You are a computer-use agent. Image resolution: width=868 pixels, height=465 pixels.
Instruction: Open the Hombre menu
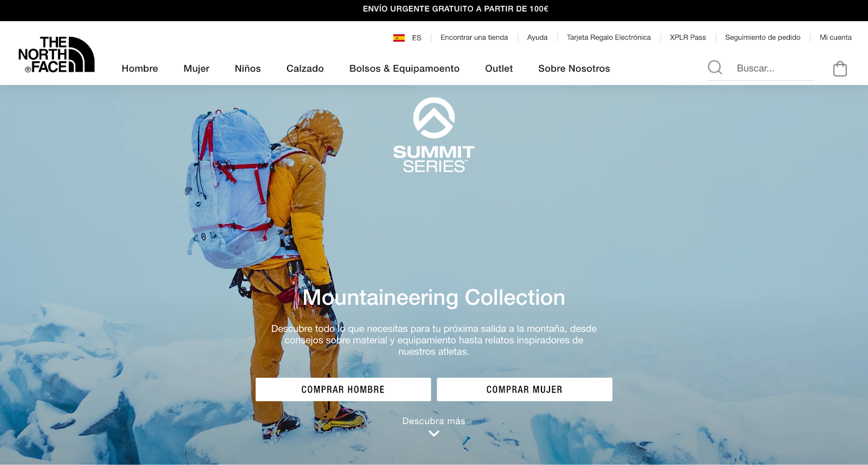point(140,68)
